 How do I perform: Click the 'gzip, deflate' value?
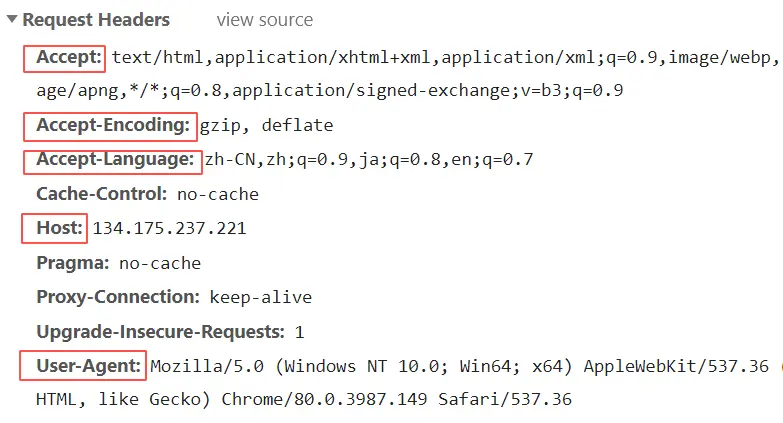coord(266,126)
